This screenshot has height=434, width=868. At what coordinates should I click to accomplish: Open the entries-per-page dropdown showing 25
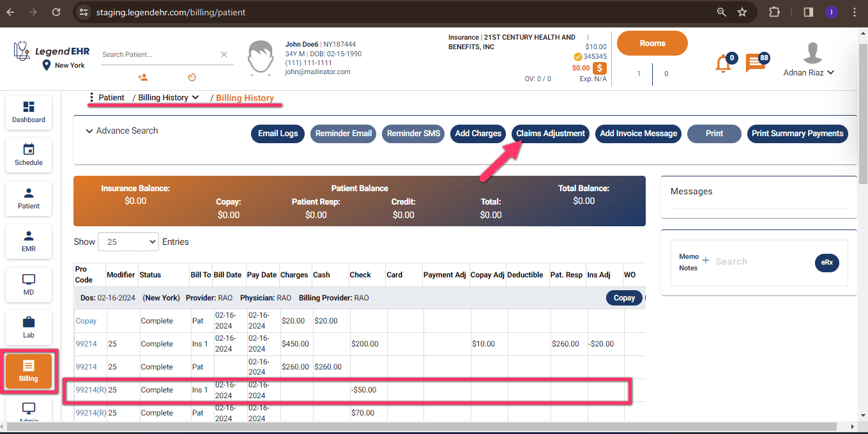point(128,242)
